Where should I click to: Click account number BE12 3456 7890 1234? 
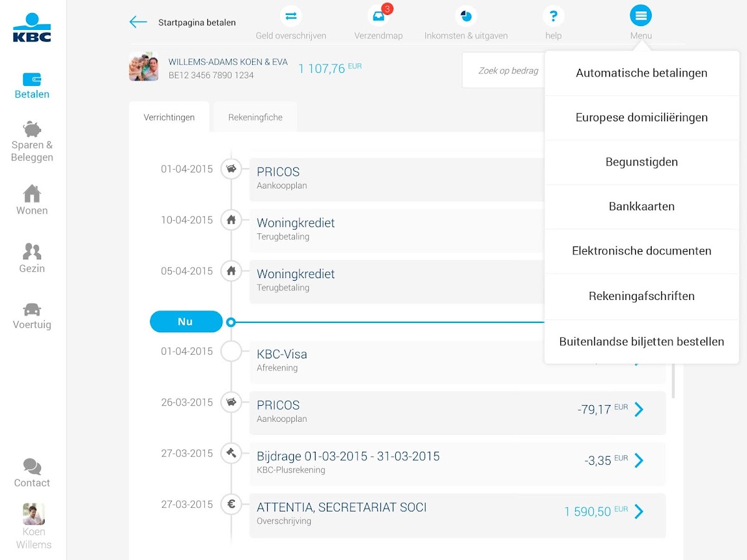click(x=211, y=75)
